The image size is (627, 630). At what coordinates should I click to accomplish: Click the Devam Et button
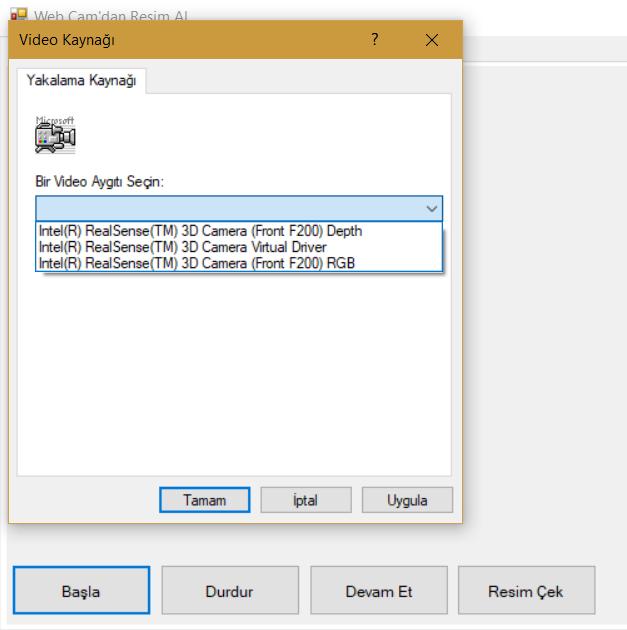[x=379, y=590]
